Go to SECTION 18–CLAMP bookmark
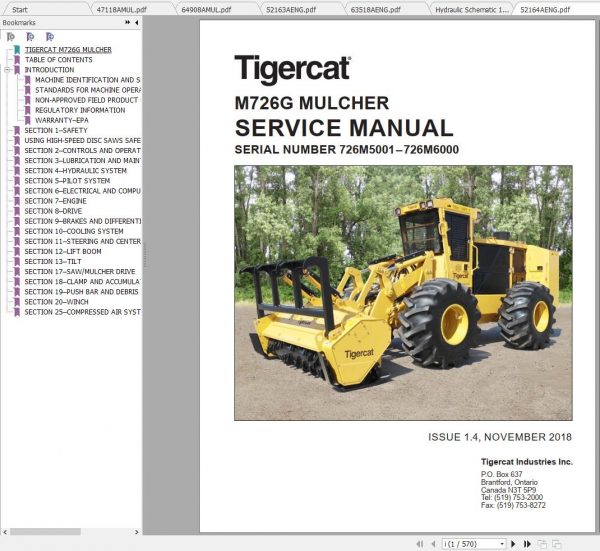 [83, 282]
